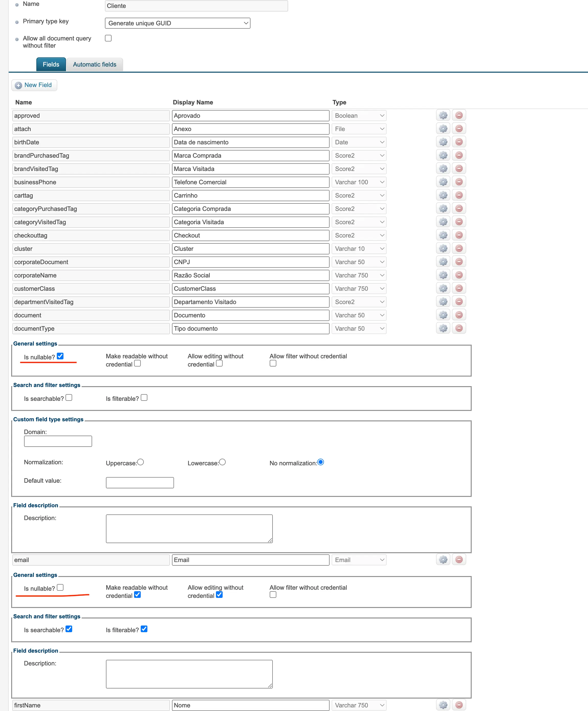Delete the carttag field with the remove icon
The image size is (588, 711).
[x=459, y=195]
